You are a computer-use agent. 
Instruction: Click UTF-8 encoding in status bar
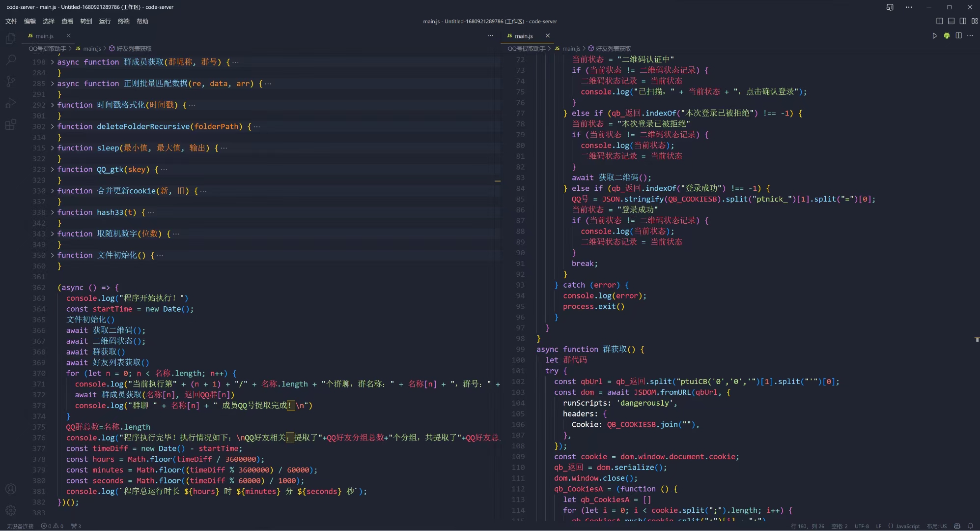pyautogui.click(x=861, y=526)
